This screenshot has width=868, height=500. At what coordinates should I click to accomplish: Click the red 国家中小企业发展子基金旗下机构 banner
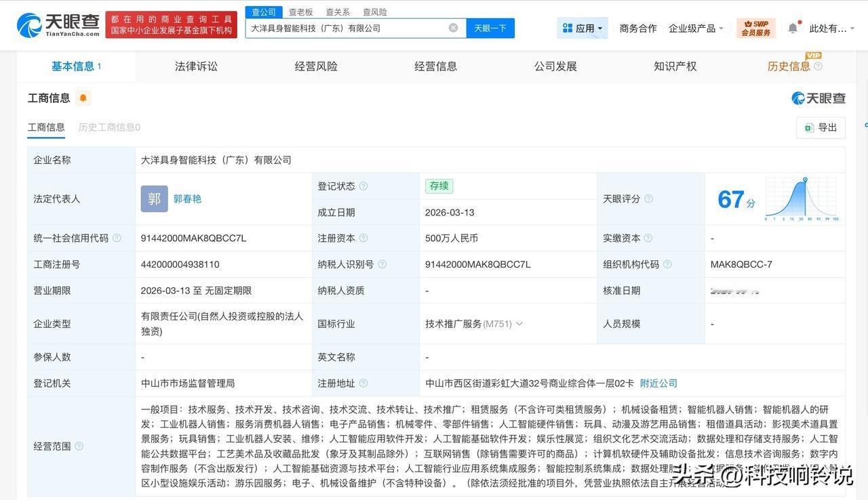[x=172, y=25]
